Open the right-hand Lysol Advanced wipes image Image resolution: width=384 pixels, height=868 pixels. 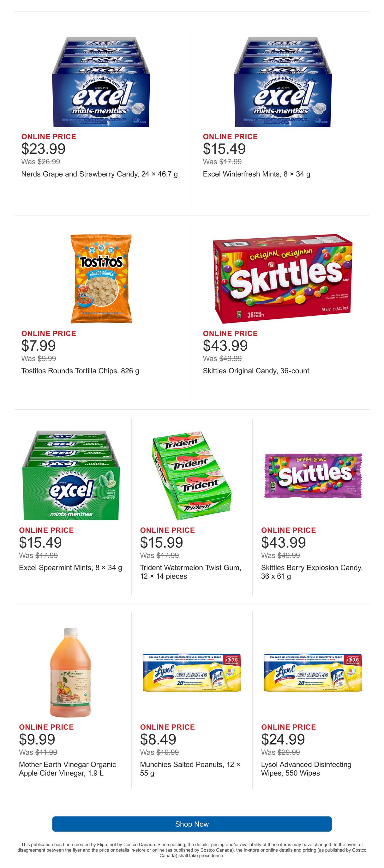(x=313, y=673)
